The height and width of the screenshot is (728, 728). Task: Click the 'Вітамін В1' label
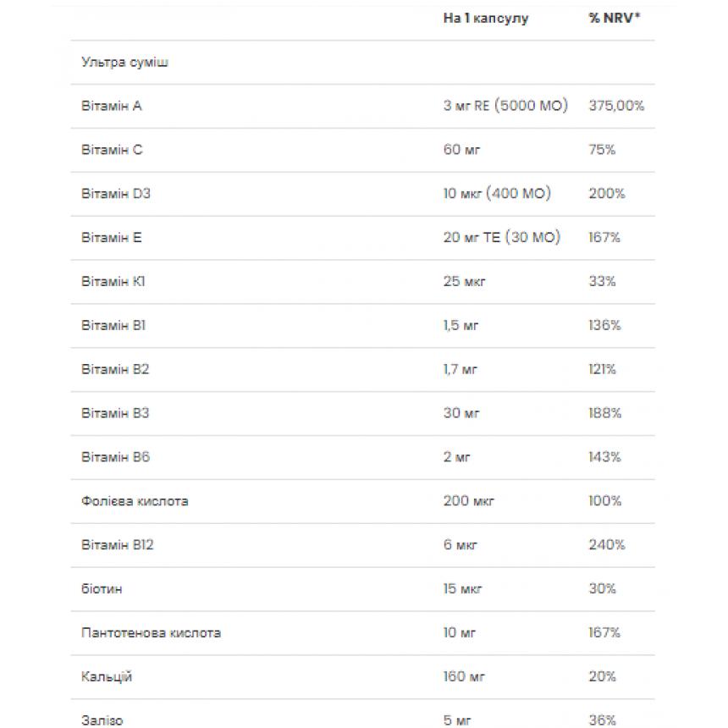[113, 325]
